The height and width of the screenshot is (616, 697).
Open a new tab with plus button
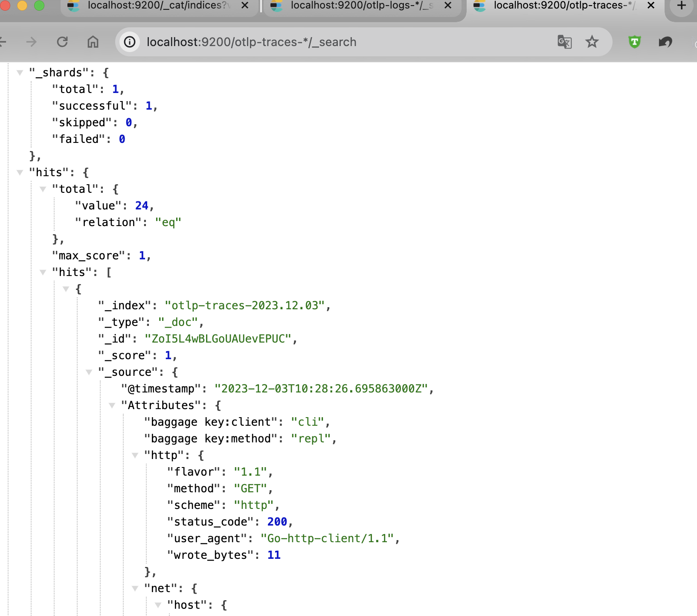point(681,6)
